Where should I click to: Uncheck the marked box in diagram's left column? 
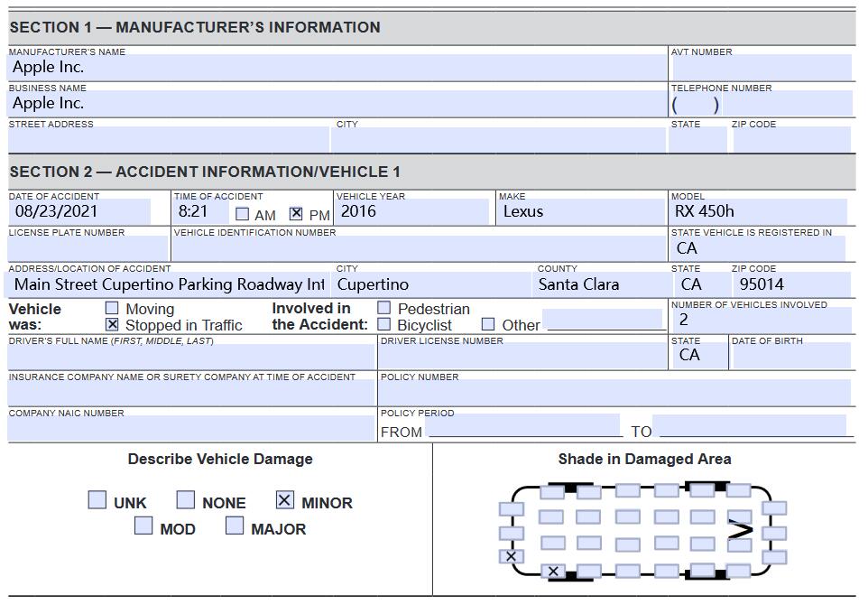pyautogui.click(x=511, y=556)
